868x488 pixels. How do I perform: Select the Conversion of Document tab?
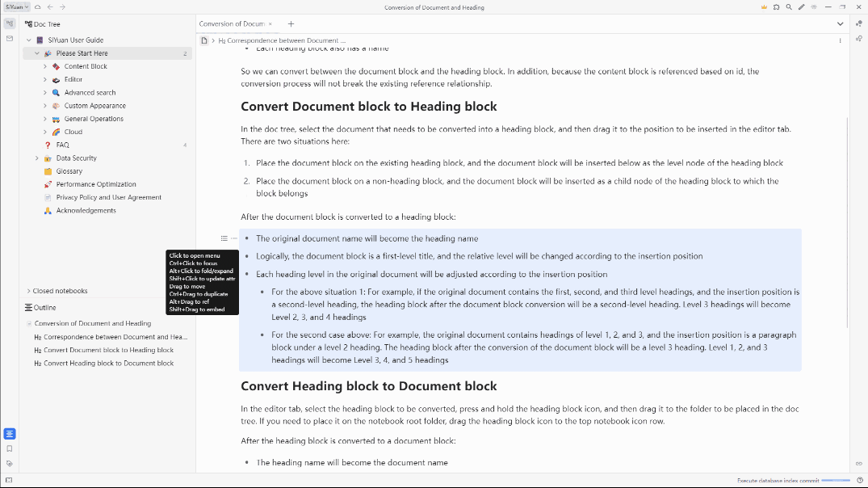coord(232,23)
